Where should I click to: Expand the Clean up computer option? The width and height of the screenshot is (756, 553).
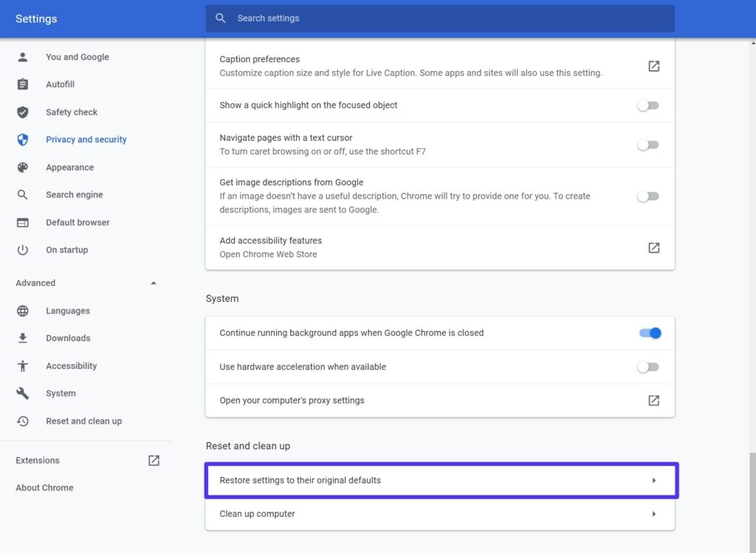(x=441, y=514)
